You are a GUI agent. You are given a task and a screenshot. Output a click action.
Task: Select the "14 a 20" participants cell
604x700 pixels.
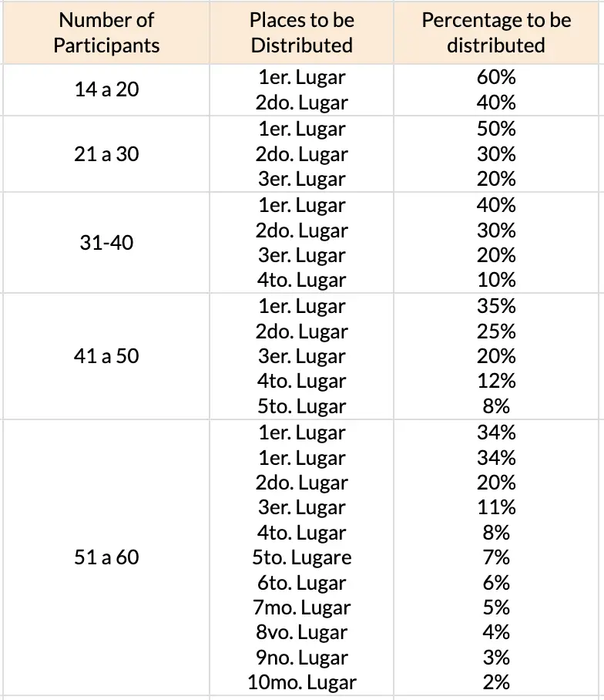click(x=106, y=89)
